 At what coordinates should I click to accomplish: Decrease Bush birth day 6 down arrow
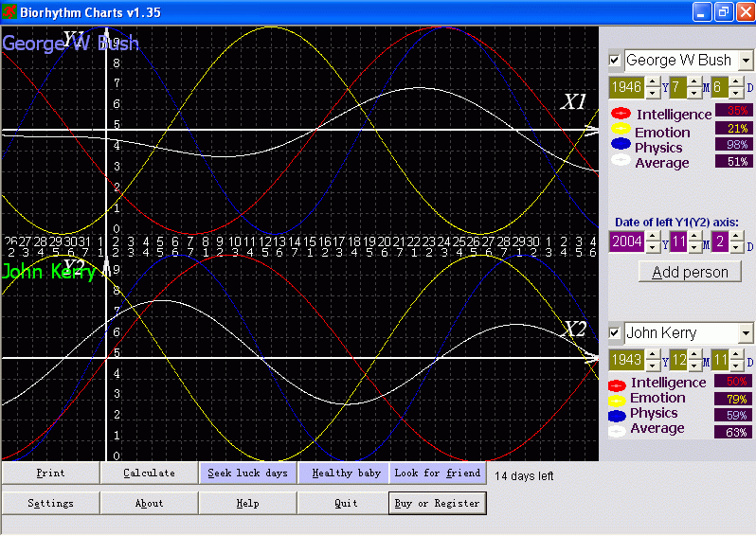click(736, 93)
